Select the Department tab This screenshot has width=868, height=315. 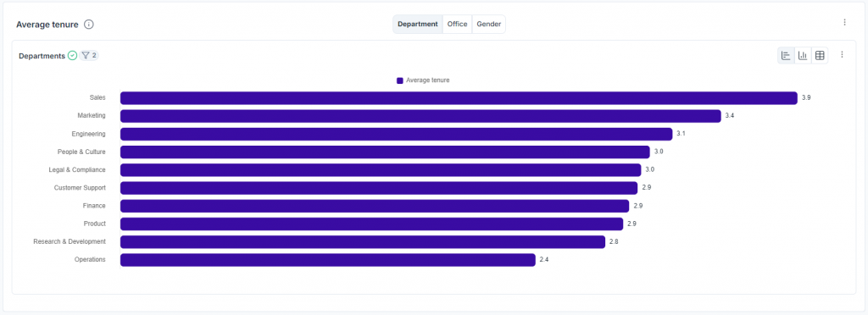(x=418, y=25)
